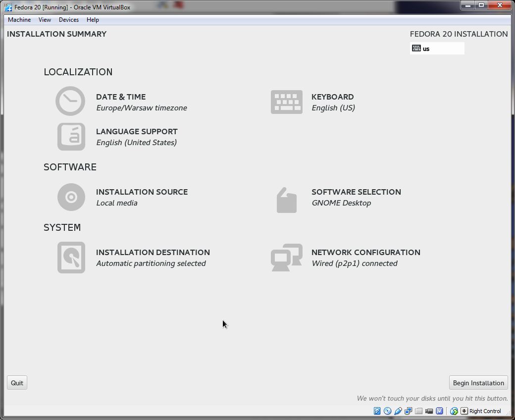The width and height of the screenshot is (515, 420).
Task: Click the SOFTWARE section heading
Action: point(70,167)
